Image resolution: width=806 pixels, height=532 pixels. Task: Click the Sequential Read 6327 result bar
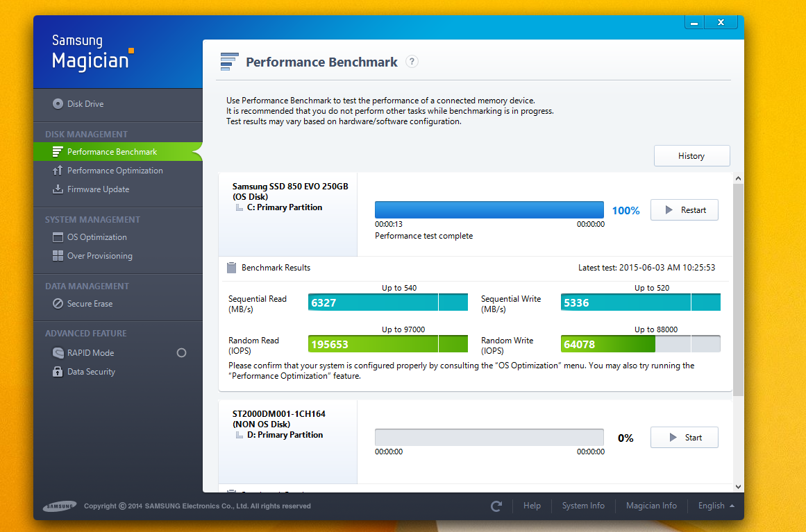(388, 302)
